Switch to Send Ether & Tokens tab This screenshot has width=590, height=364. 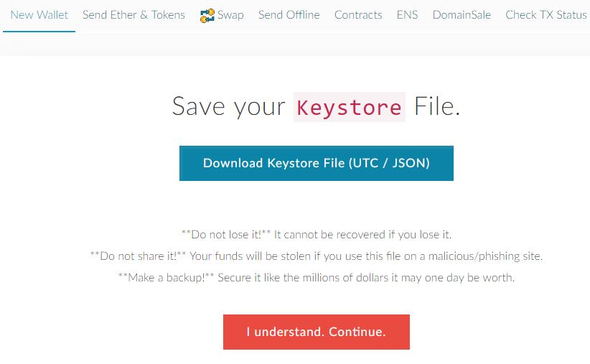coord(134,15)
